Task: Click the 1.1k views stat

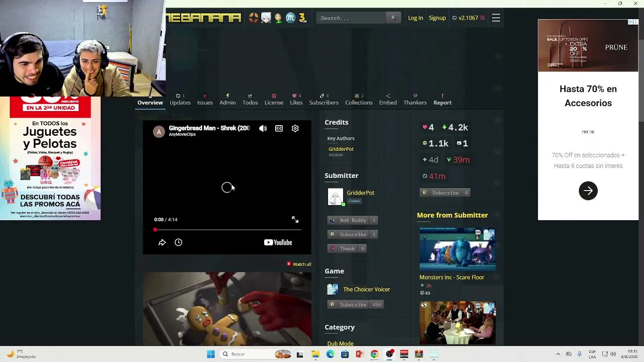Action: [x=436, y=144]
